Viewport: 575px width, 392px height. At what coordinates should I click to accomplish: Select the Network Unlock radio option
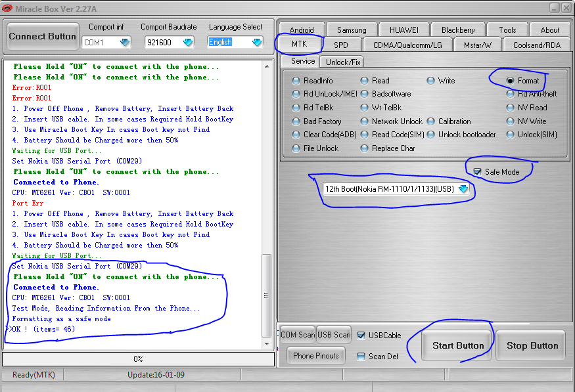point(364,121)
